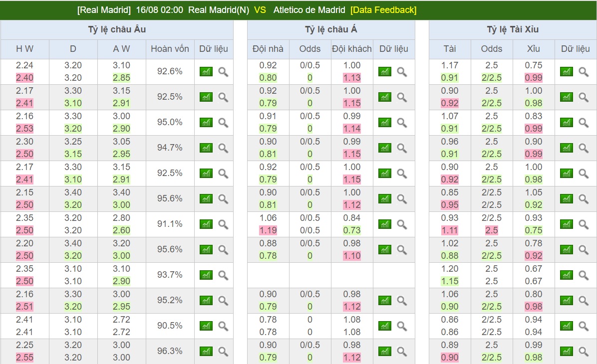Select the 2.60 away win odds cell
Image resolution: width=597 pixels, height=364 pixels.
[x=121, y=230]
